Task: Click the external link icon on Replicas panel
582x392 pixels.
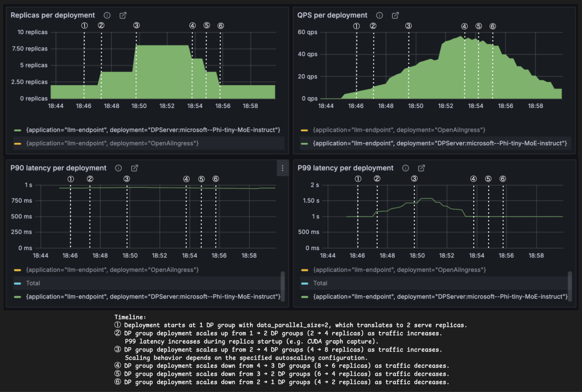Action: [123, 15]
